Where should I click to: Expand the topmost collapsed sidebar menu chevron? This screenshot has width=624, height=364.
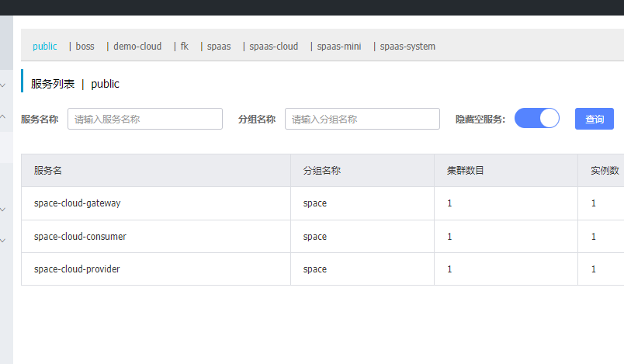tap(3, 85)
